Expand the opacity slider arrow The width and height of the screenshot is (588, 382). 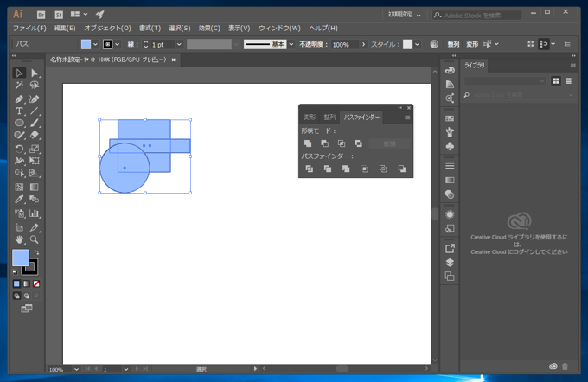[363, 44]
